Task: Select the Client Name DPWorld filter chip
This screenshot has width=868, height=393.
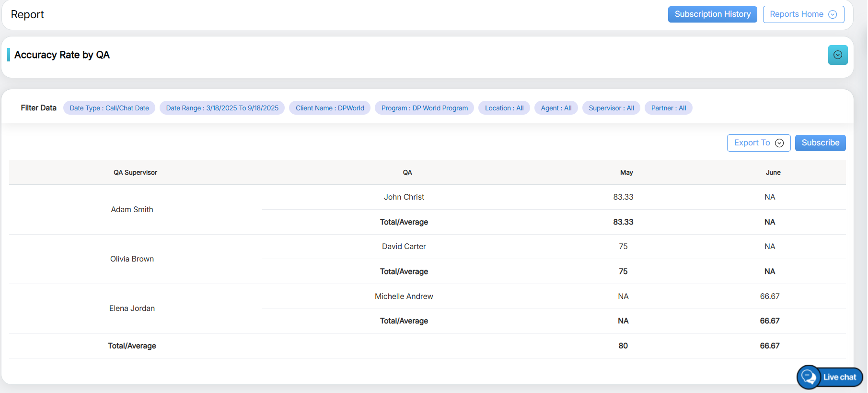Action: [x=330, y=108]
